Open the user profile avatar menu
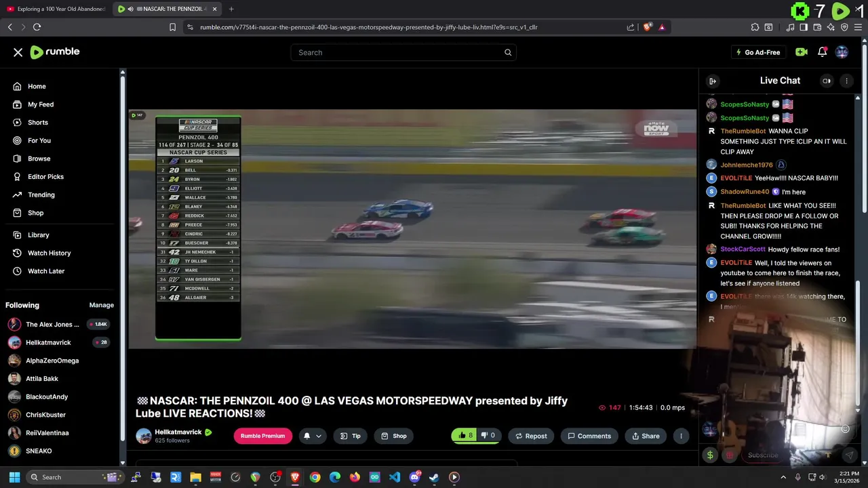 pos(842,52)
